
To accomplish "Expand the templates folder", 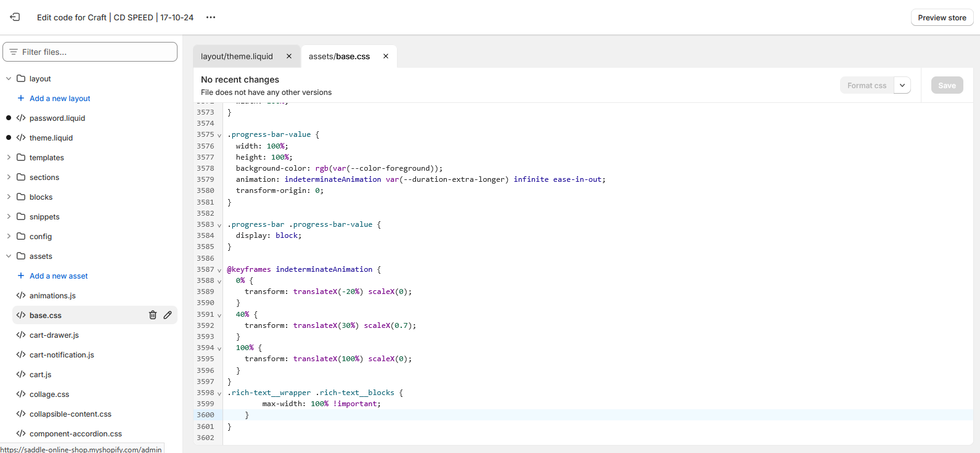I will pos(9,157).
